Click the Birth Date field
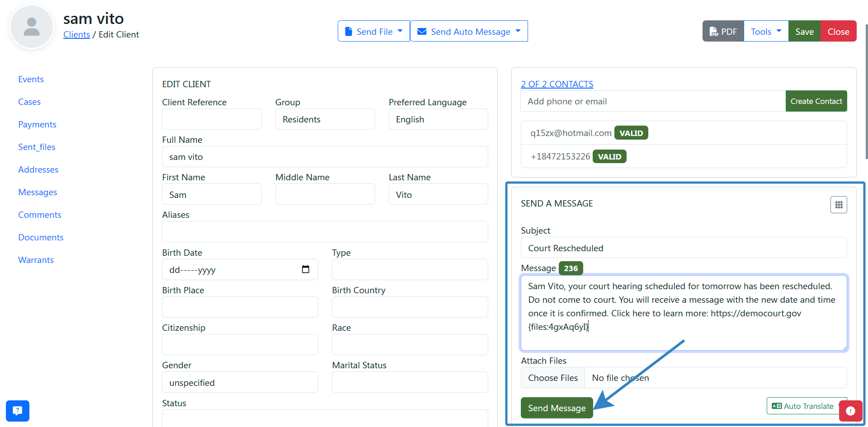Viewport: 868px width, 427px height. coord(240,269)
